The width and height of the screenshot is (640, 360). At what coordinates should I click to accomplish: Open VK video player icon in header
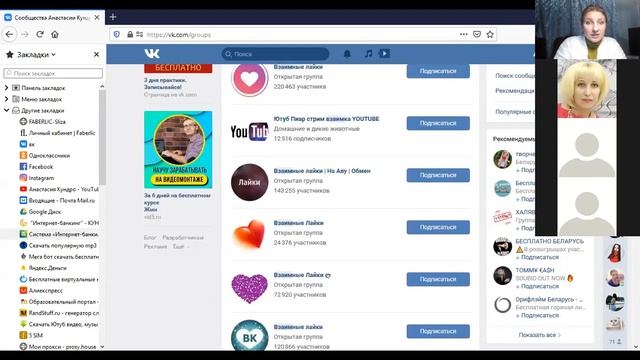[x=384, y=53]
